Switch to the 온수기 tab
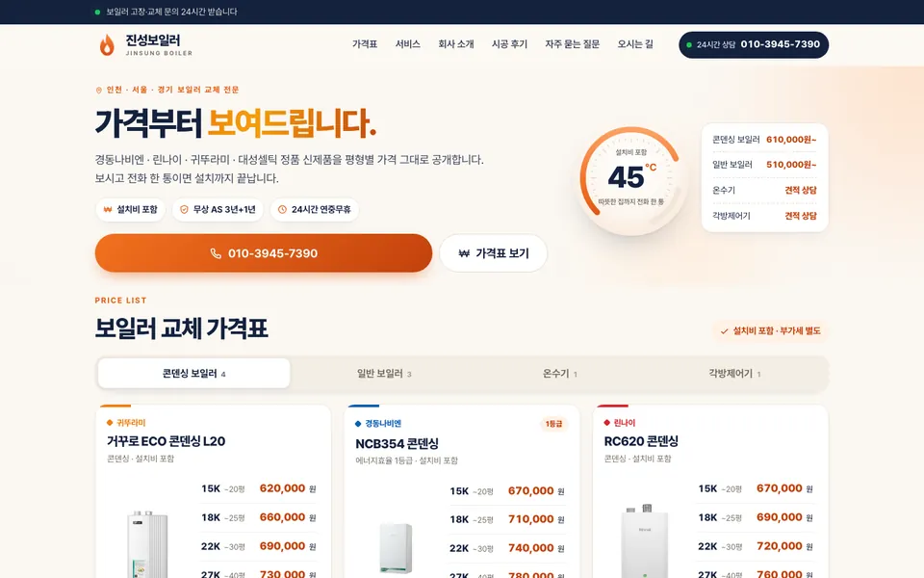 pyautogui.click(x=559, y=374)
